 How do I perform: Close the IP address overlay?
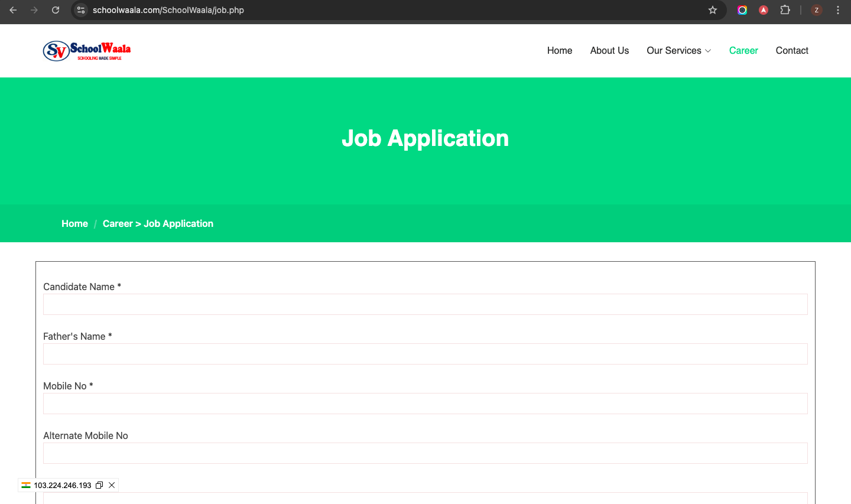(112, 485)
